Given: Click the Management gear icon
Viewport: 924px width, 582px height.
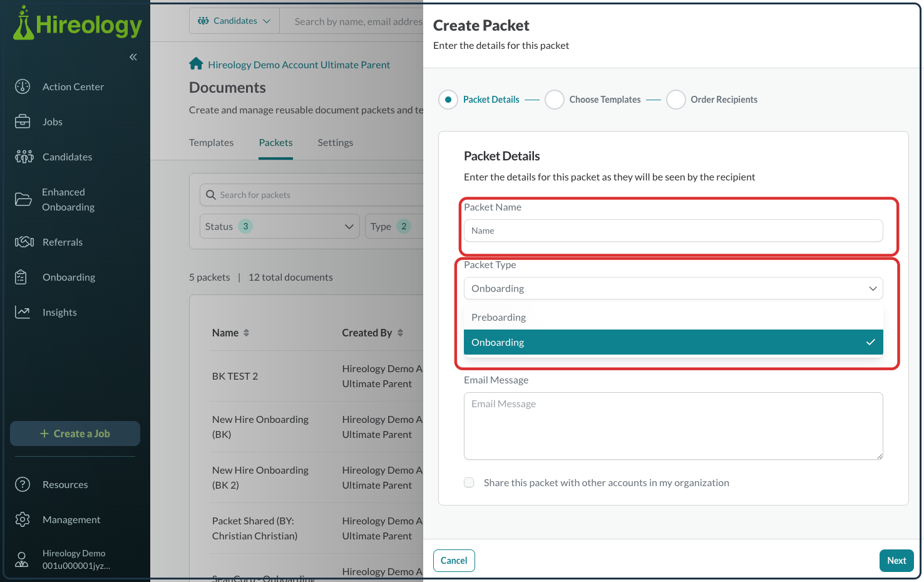Looking at the screenshot, I should [23, 519].
